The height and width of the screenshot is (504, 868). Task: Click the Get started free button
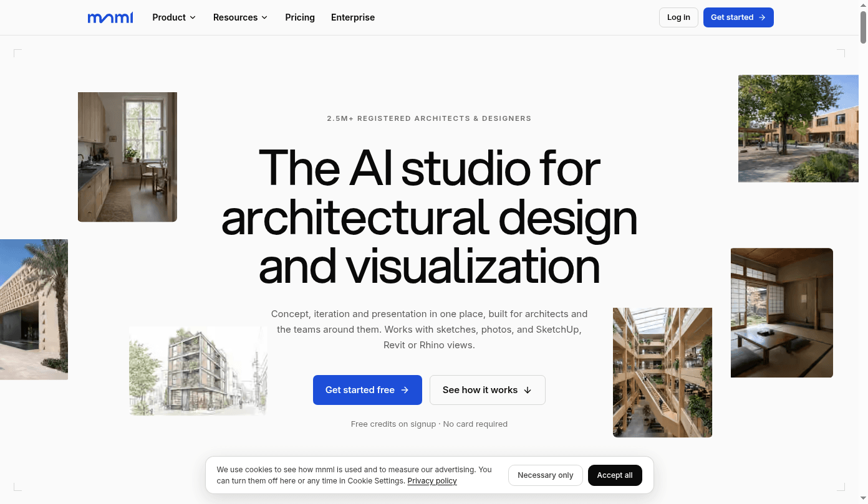coord(367,390)
